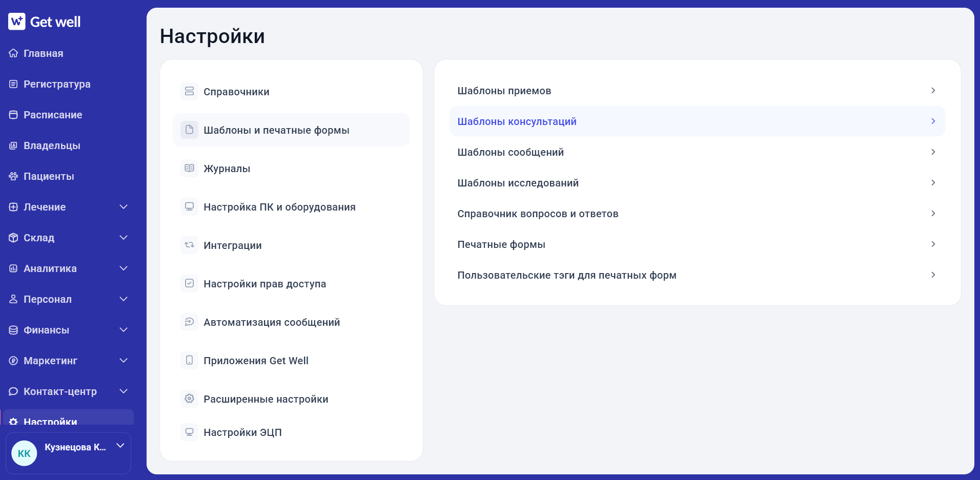Open Шаблоны приемов
The image size is (980, 480).
point(697,91)
